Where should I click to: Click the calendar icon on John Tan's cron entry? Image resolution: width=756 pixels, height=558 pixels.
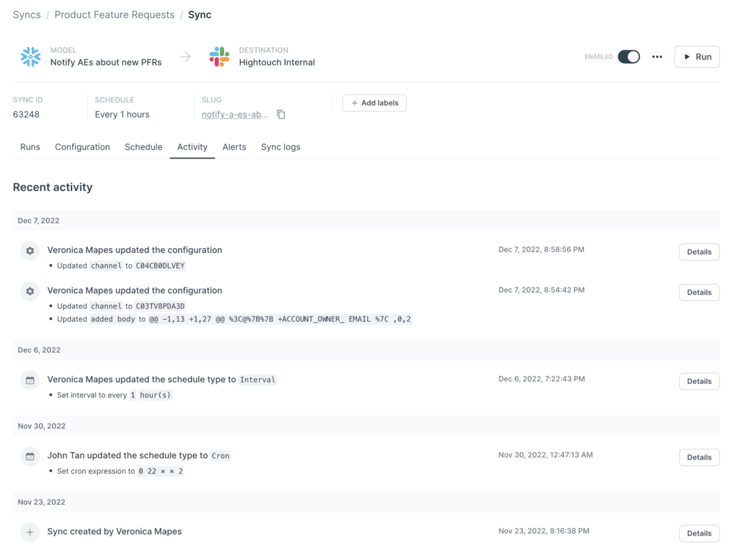30,456
